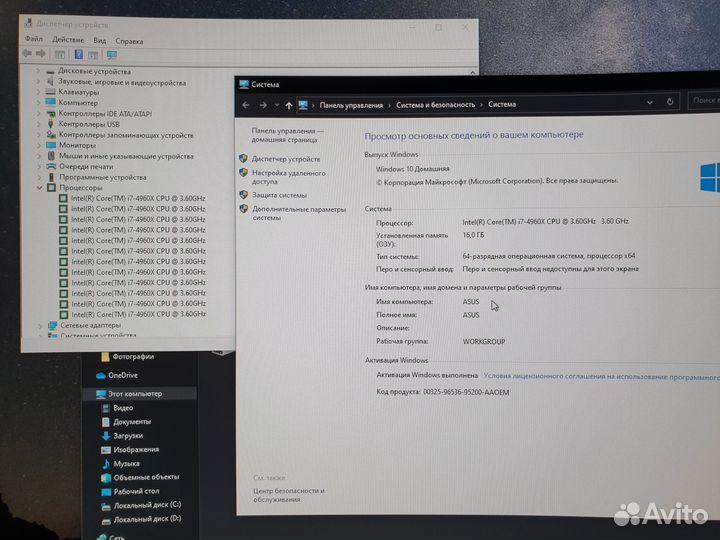Viewport: 720px width, 540px height.
Task: Click the up arrow in Система window
Action: (x=288, y=106)
